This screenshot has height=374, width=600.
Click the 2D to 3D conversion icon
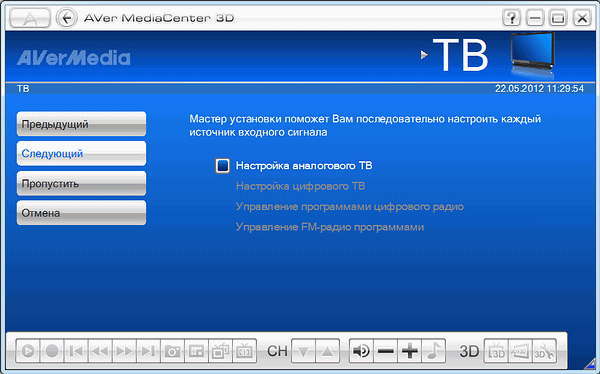[520, 351]
